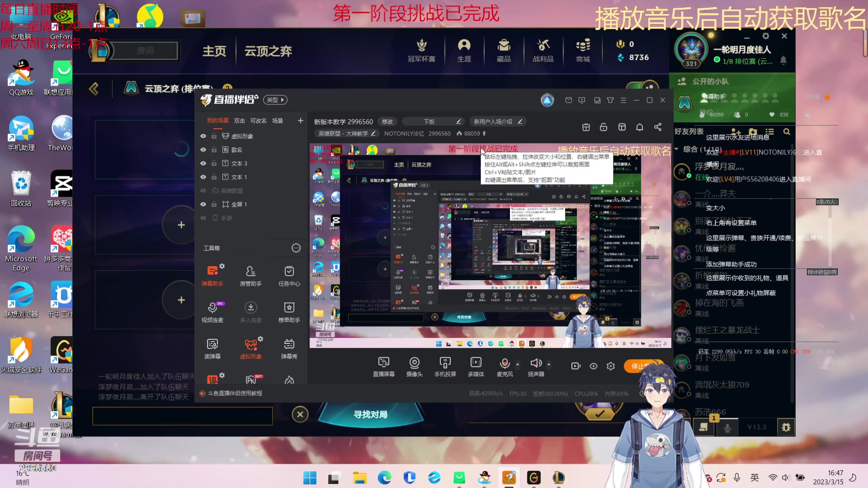Select the 可改名 scene tab
868x488 pixels.
click(258, 121)
